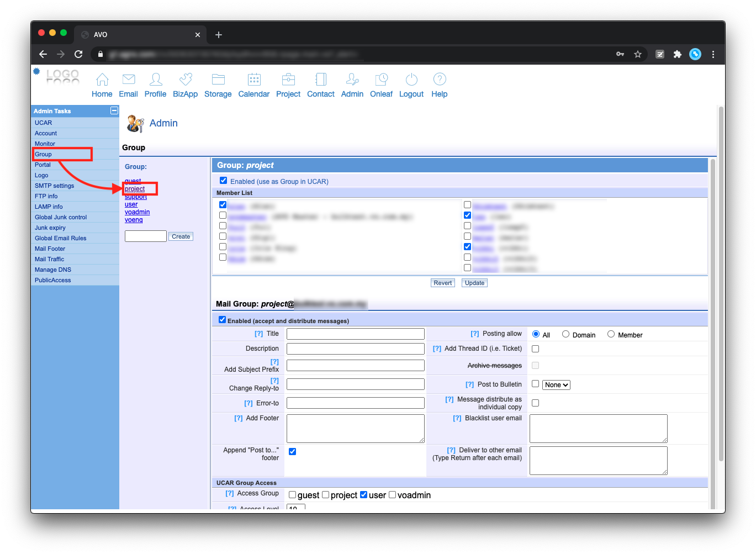Open the Chrome three-dot menu
Image resolution: width=756 pixels, height=554 pixels.
click(713, 54)
